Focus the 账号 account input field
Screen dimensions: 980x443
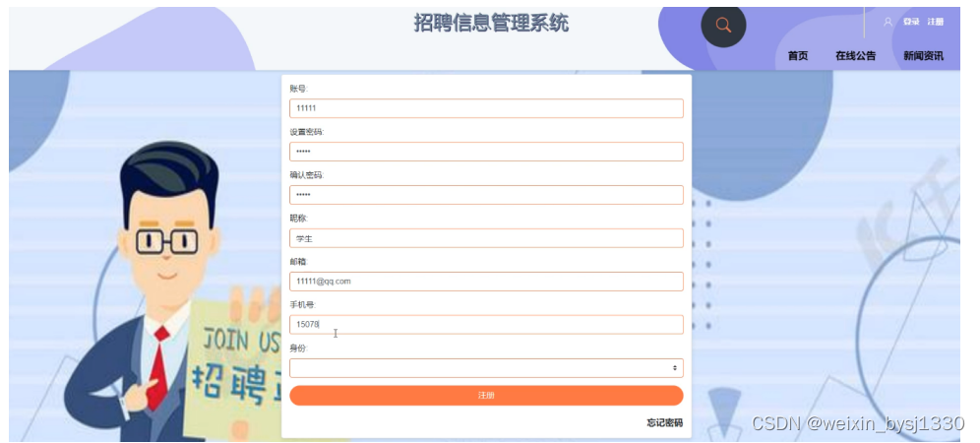point(486,108)
